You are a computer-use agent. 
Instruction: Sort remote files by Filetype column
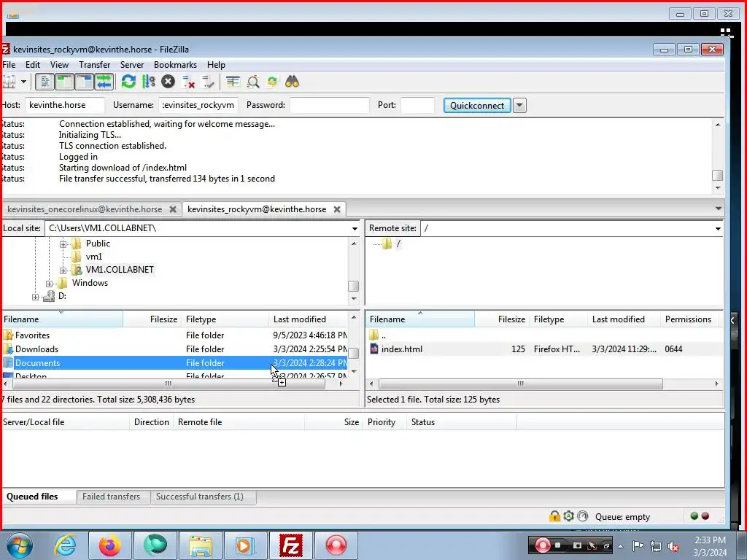[558, 319]
